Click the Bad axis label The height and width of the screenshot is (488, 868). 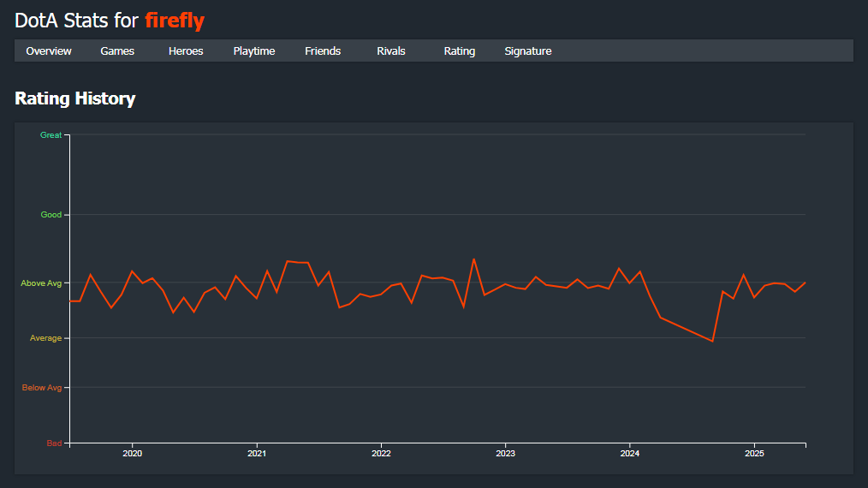(x=54, y=443)
